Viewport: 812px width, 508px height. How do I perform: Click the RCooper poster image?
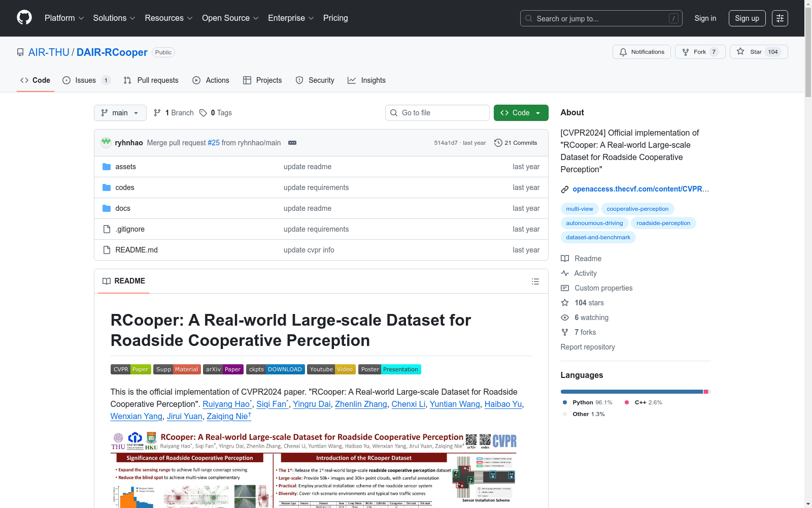(x=314, y=469)
